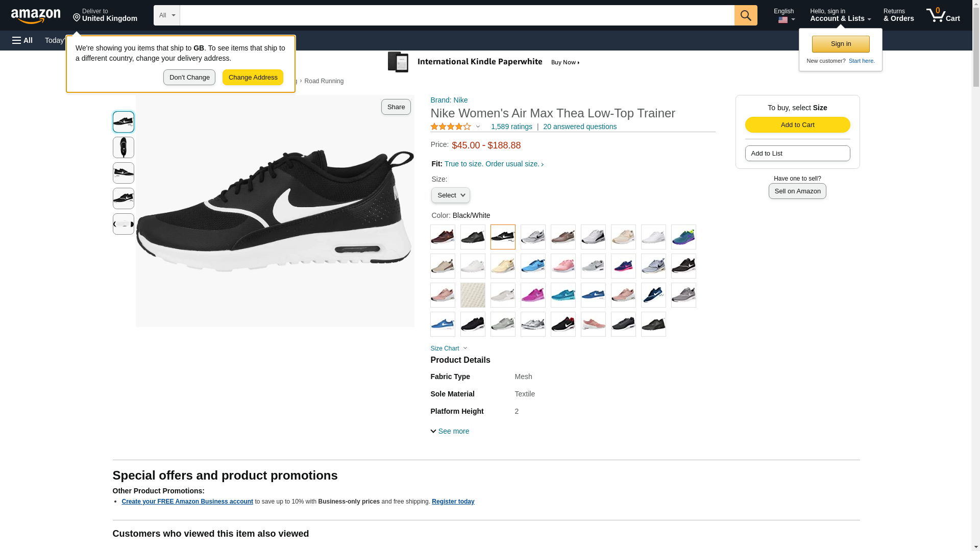
Task: Expand the Size Chart section
Action: (x=448, y=348)
